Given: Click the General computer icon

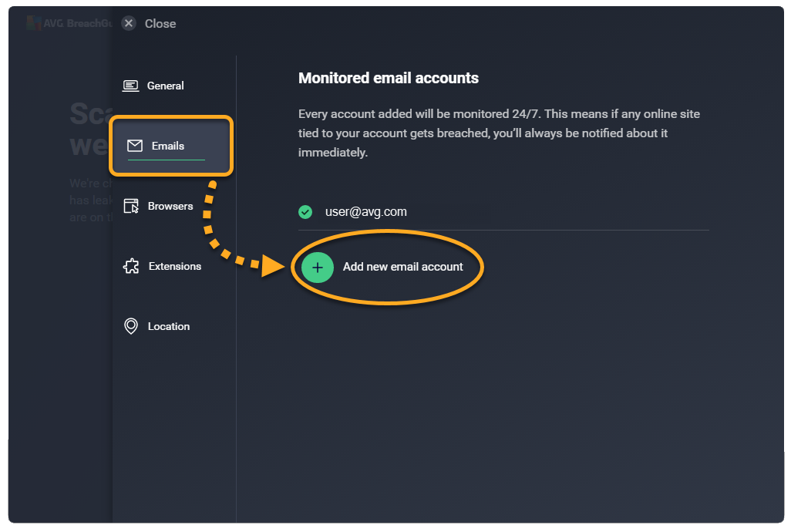Looking at the screenshot, I should (131, 86).
